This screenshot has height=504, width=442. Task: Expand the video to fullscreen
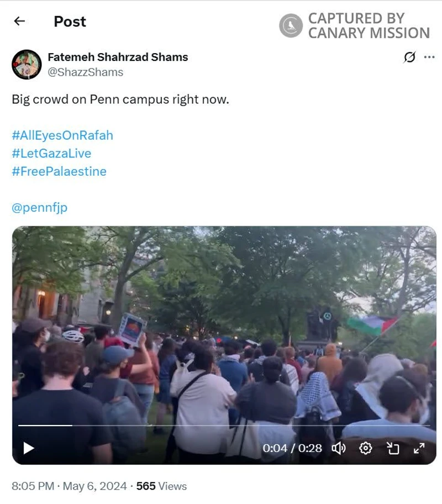[419, 448]
